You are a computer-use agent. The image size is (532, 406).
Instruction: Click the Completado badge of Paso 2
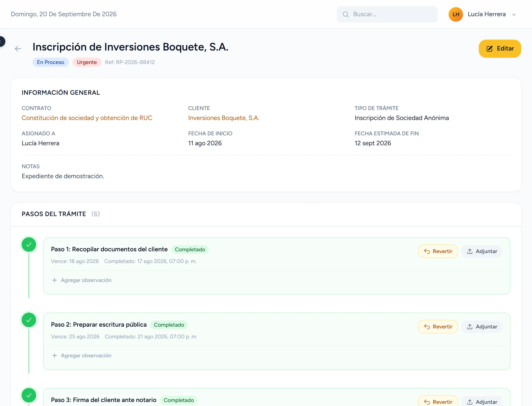[169, 325]
